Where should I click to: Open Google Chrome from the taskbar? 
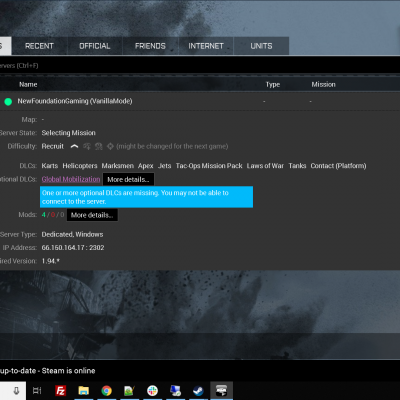[x=106, y=391]
